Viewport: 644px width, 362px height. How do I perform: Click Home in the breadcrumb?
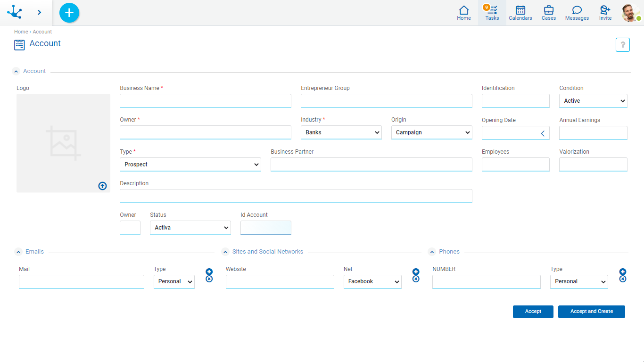(x=21, y=32)
